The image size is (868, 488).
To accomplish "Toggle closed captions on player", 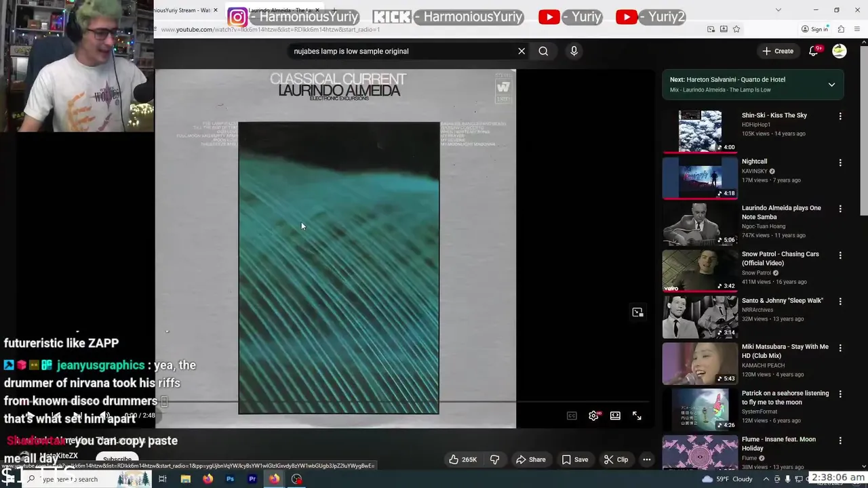I will 572,415.
